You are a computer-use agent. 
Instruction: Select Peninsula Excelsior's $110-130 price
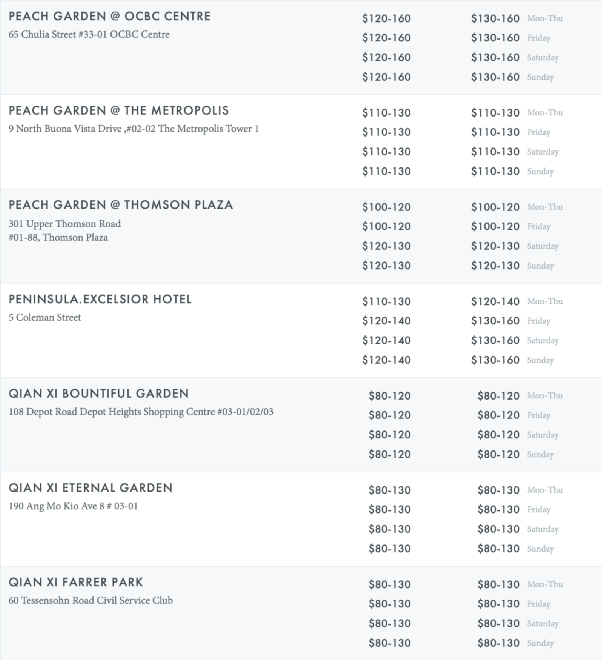pos(386,302)
